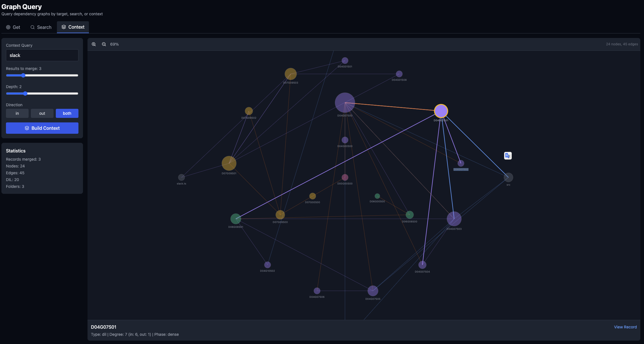Image resolution: width=644 pixels, height=344 pixels.
Task: Click the Results to merge slider handle
Action: pos(24,75)
